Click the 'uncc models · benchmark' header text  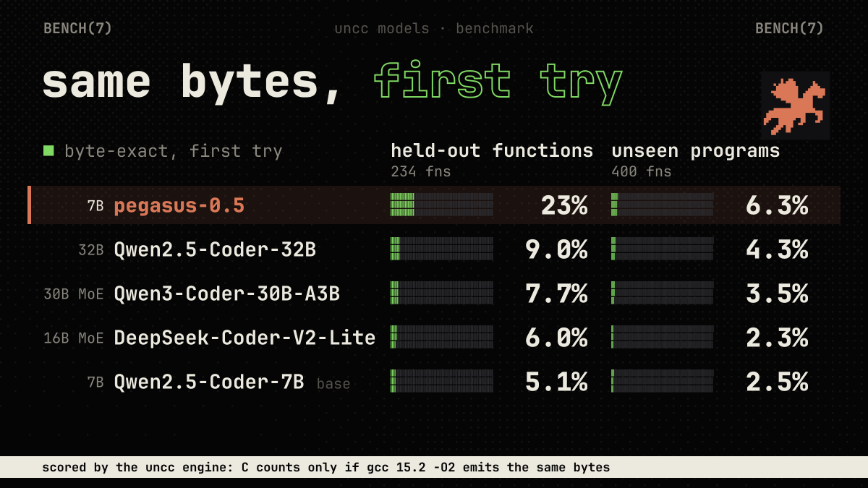pyautogui.click(x=434, y=29)
